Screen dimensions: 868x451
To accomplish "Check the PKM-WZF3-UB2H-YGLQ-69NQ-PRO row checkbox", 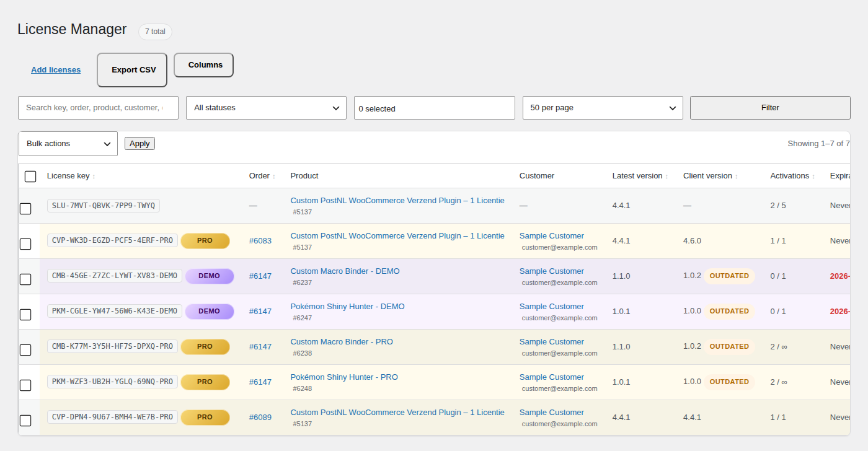I will point(25,385).
